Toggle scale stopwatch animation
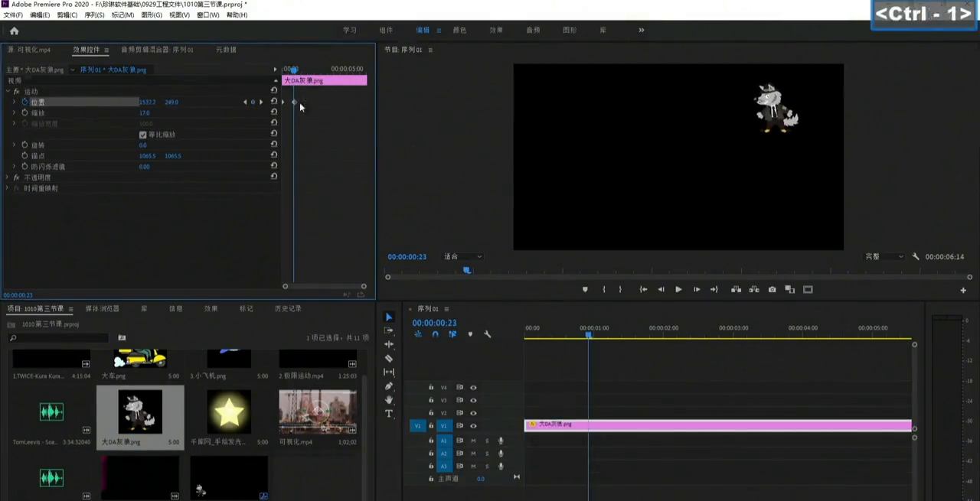Screen dimensions: 980x501 pyautogui.click(x=24, y=112)
